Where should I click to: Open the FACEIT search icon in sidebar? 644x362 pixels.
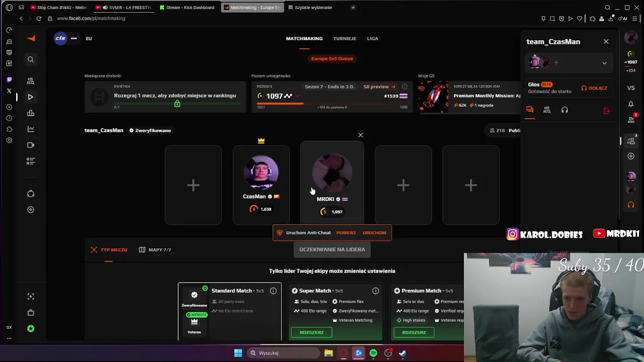pos(31,59)
